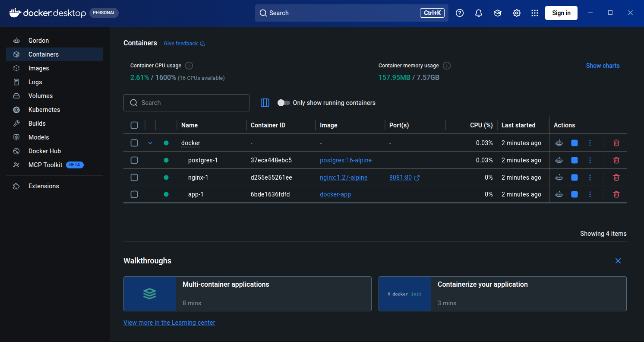Ask Gordon about postgres-1 container
Screen dimensions: 644x342
(x=559, y=160)
